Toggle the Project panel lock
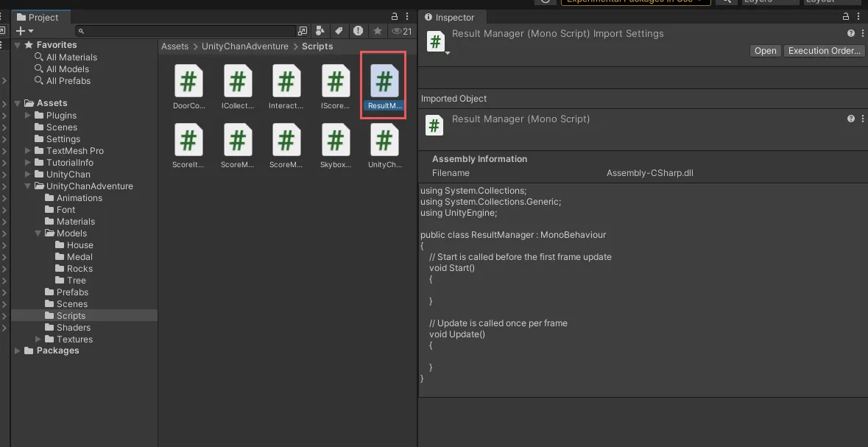This screenshot has height=447, width=868. pyautogui.click(x=395, y=17)
